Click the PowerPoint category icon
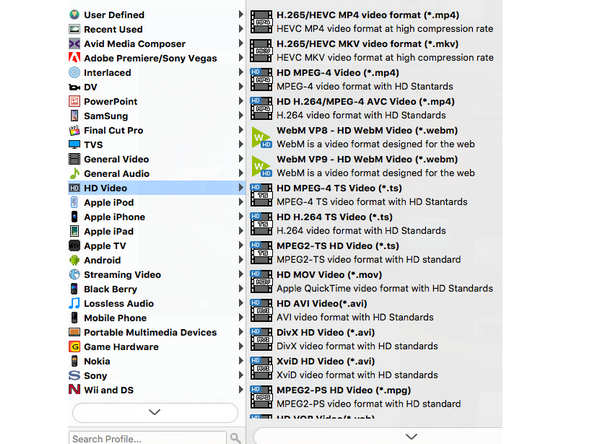600x444 pixels. click(x=74, y=101)
